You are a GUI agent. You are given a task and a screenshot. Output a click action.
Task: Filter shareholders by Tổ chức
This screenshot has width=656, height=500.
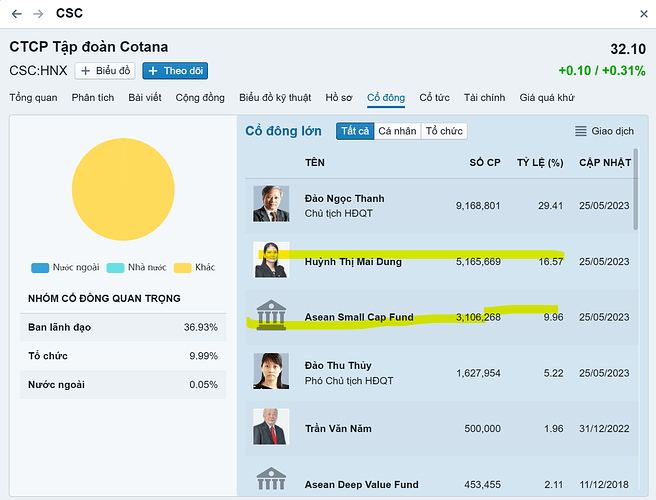tap(444, 131)
